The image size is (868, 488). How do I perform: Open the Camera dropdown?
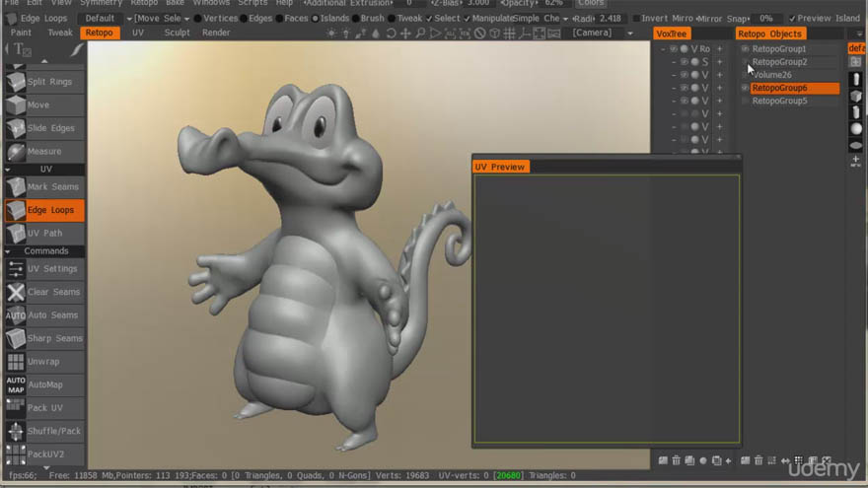[601, 34]
